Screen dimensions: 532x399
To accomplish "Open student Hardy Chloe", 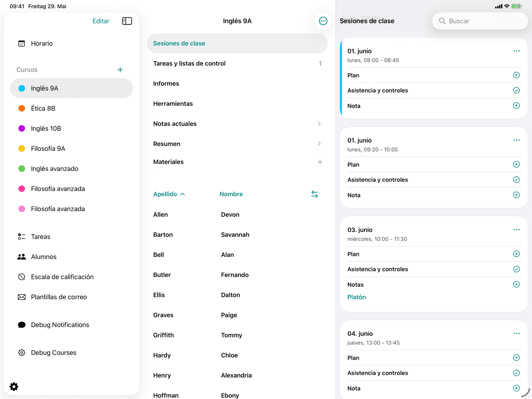I will 237,355.
